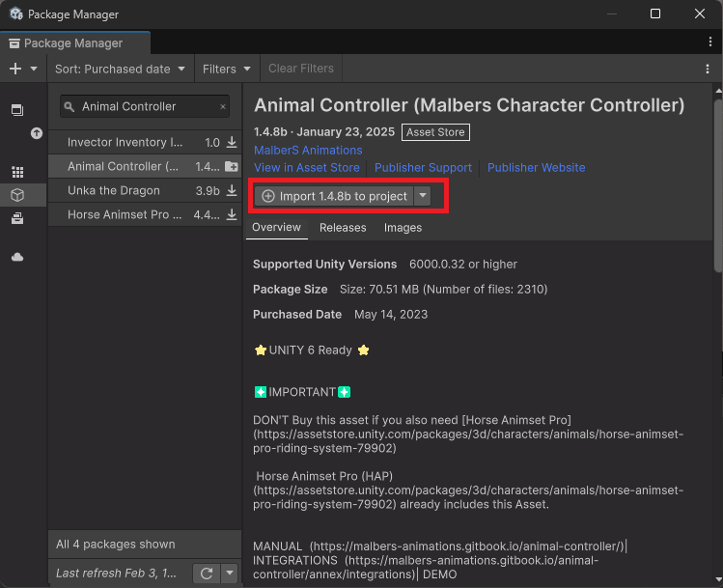Click the 'All 4 packages shown' status text
This screenshot has width=723, height=588.
[115, 545]
